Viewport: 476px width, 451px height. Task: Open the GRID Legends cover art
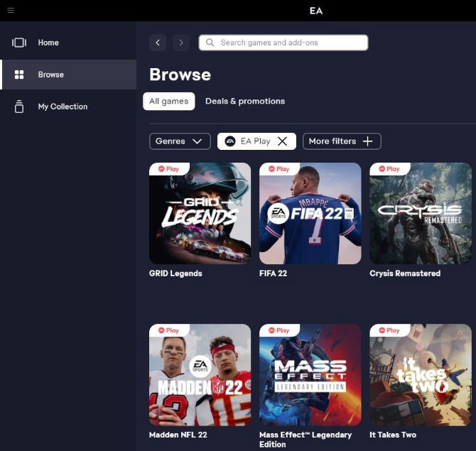pos(200,213)
